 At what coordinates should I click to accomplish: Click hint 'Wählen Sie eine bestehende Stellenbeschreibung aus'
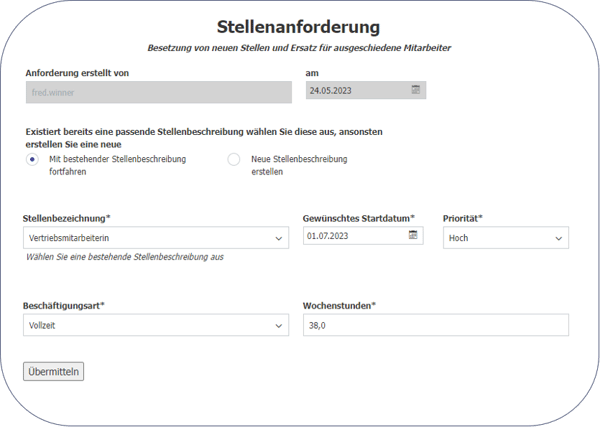pos(125,257)
